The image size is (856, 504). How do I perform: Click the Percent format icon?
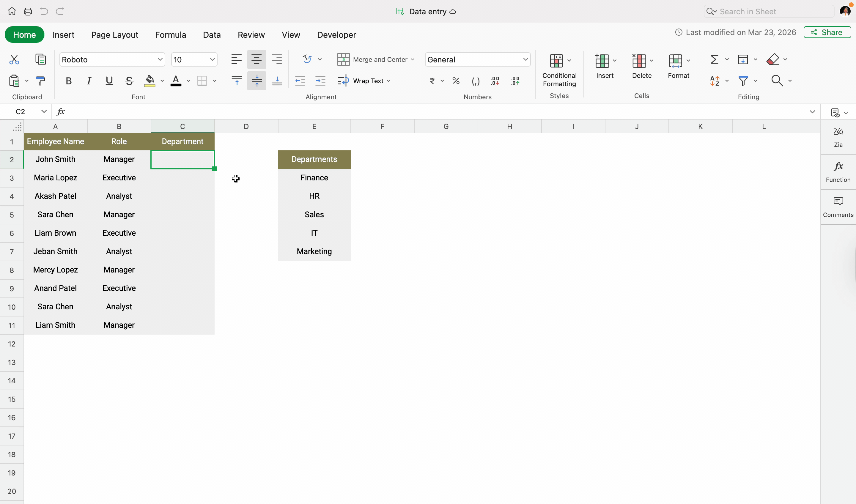click(456, 81)
